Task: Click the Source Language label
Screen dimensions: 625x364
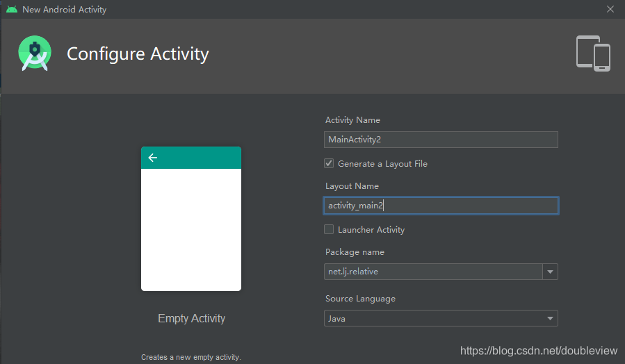Action: pos(360,299)
